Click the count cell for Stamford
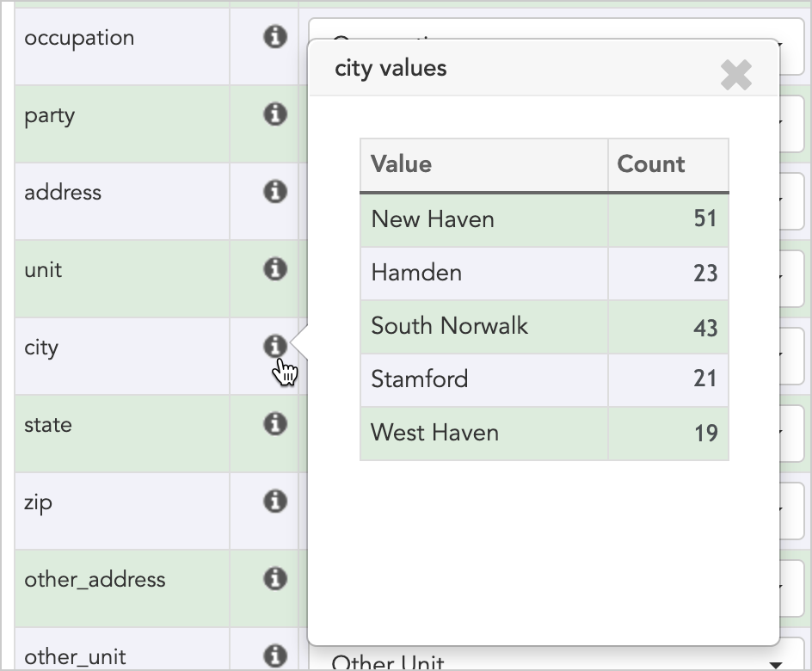812x671 pixels. coord(705,379)
